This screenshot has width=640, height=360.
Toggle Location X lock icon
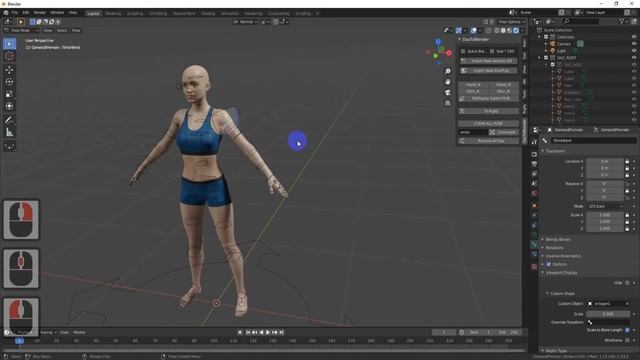coord(627,162)
